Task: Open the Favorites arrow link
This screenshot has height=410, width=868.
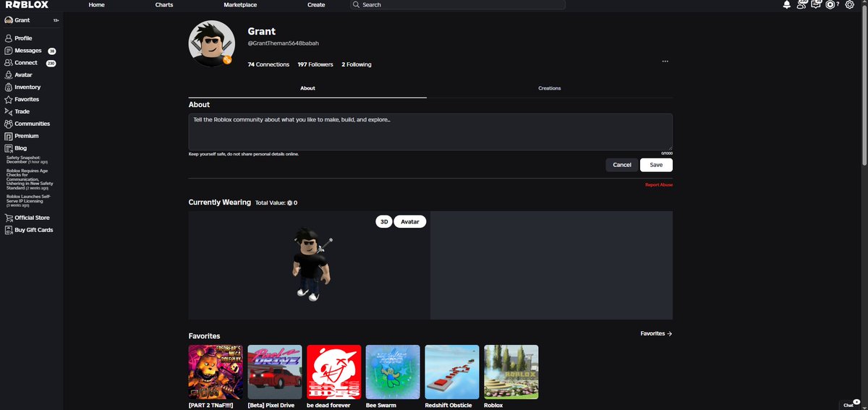Action: click(656, 334)
